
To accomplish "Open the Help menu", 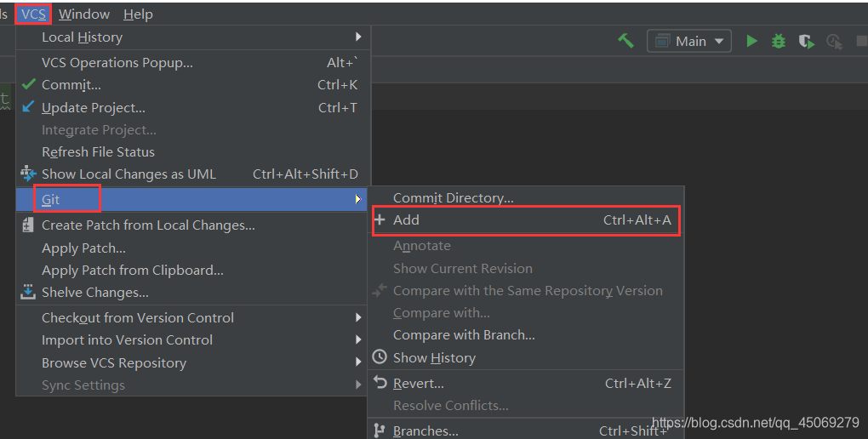I will tap(138, 14).
